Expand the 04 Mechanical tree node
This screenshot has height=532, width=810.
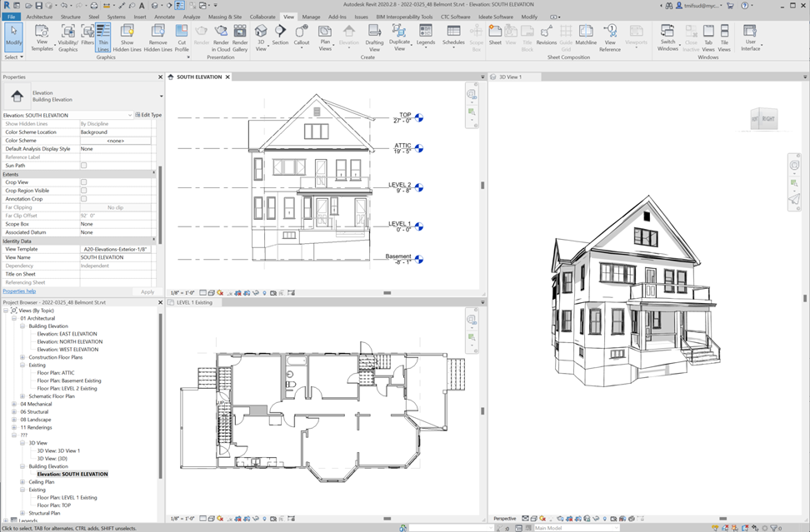pos(14,404)
